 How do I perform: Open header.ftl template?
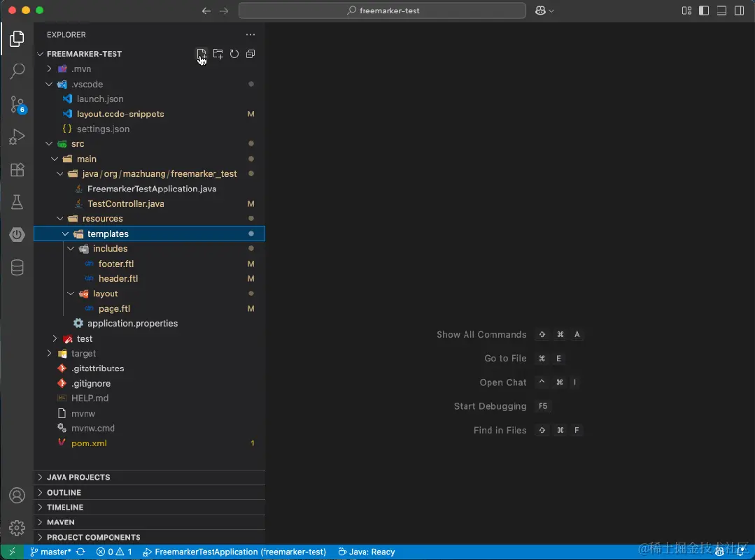pyautogui.click(x=149, y=278)
